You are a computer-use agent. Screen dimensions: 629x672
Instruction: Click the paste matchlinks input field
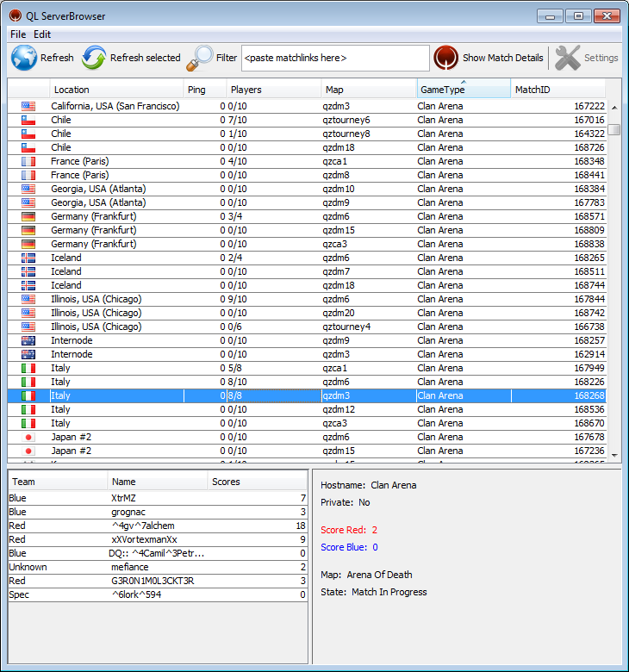(x=334, y=58)
